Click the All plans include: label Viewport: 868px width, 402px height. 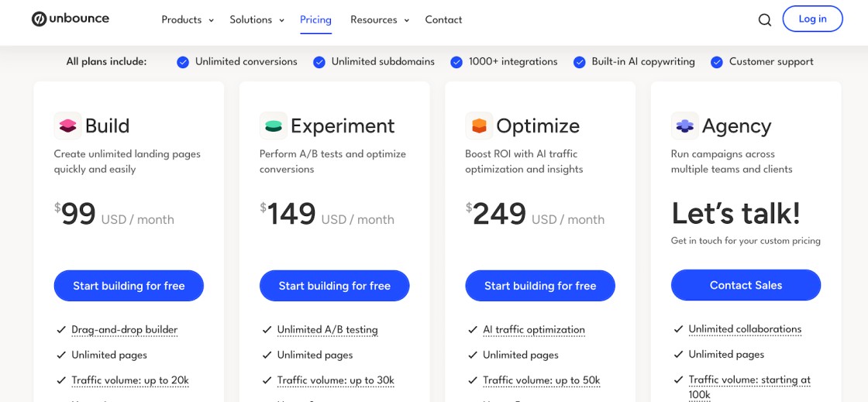(x=106, y=61)
